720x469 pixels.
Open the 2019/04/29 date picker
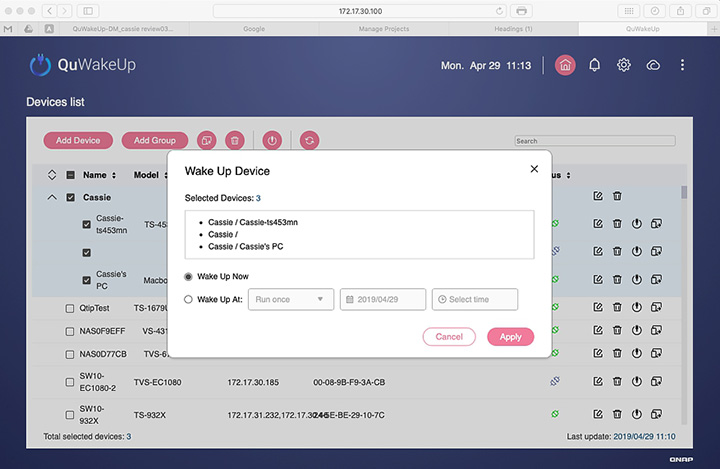coord(383,299)
